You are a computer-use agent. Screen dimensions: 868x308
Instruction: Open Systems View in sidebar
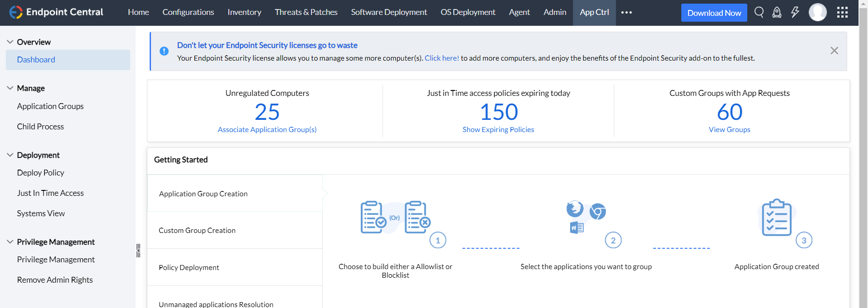click(x=41, y=213)
